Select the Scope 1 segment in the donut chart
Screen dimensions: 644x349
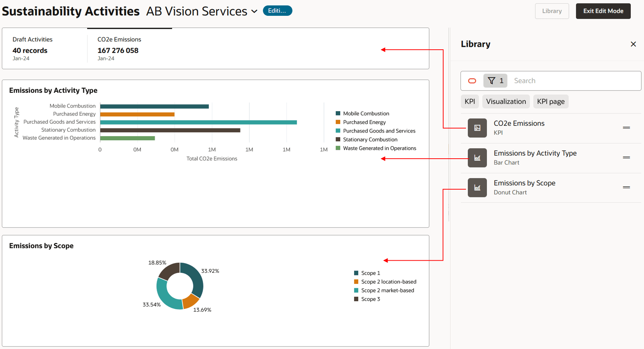click(x=196, y=280)
